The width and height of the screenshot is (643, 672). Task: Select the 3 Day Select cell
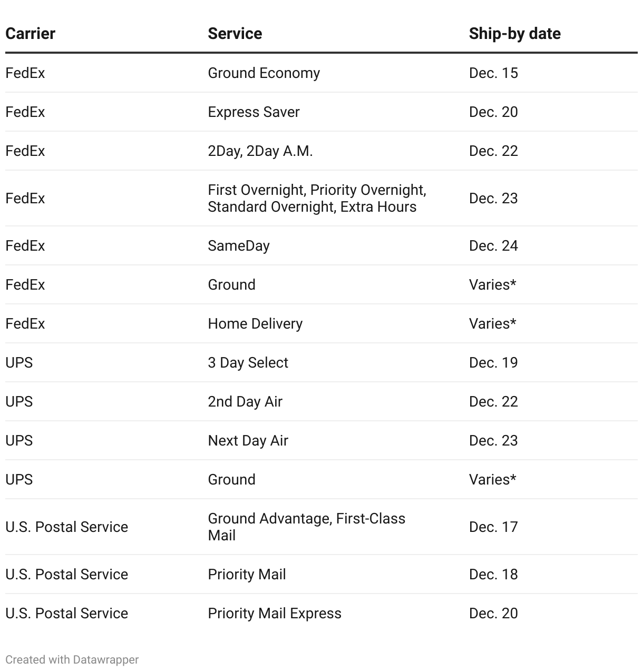pyautogui.click(x=248, y=363)
